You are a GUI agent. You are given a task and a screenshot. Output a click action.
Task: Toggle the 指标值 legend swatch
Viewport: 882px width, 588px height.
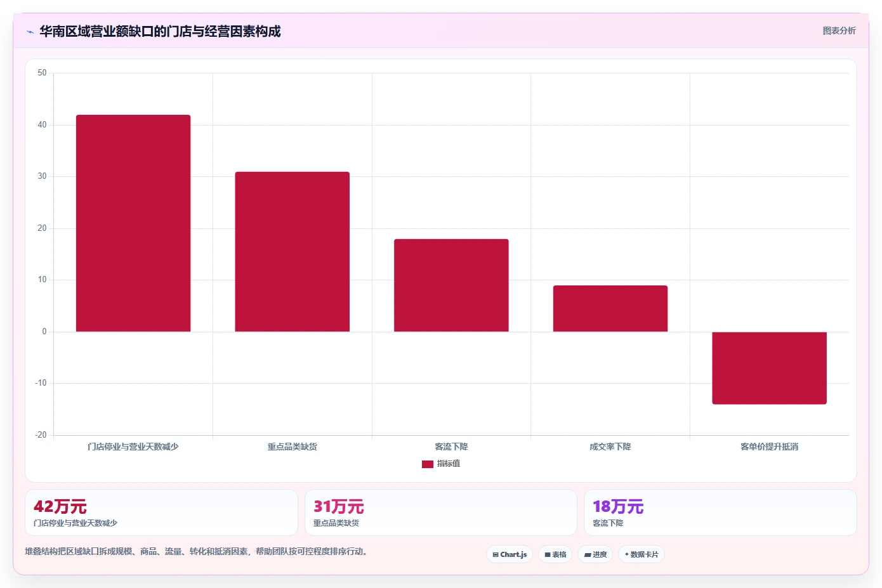(428, 464)
